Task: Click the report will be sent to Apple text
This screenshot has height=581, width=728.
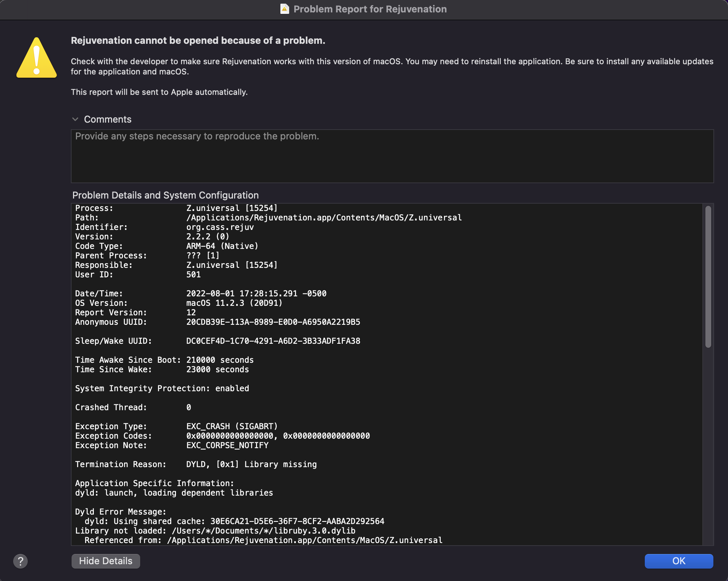Action: [159, 92]
